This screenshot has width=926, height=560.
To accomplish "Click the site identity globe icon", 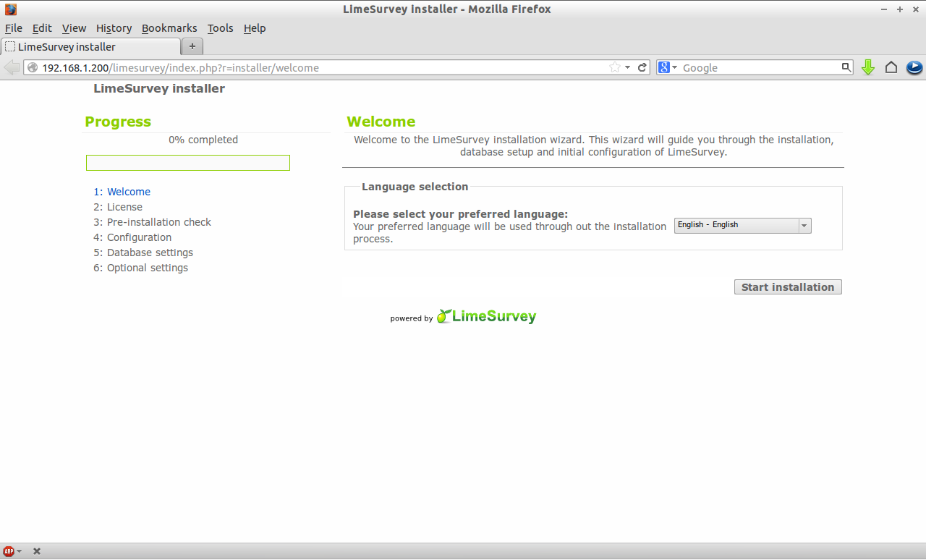I will point(33,67).
